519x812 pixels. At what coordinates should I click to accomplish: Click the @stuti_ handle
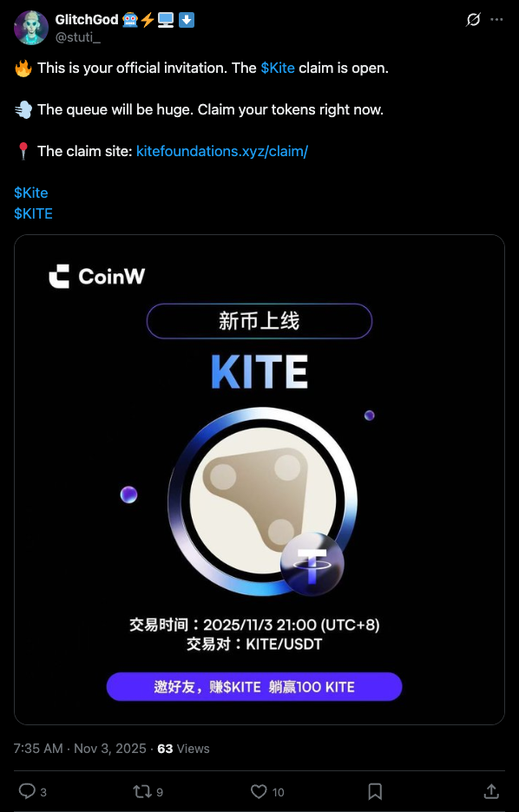pos(78,37)
